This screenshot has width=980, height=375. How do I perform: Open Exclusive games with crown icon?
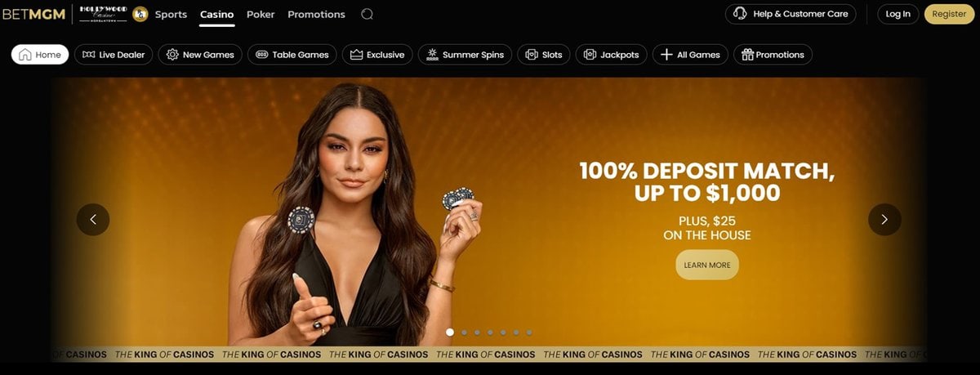click(377, 55)
